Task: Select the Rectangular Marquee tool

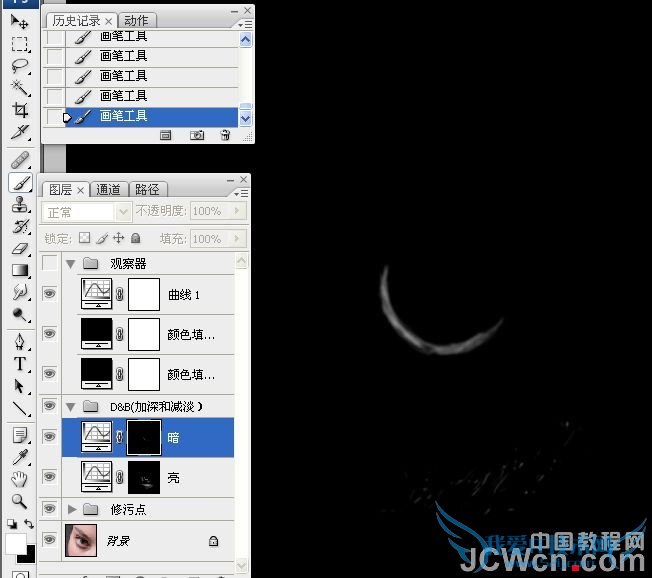Action: (20, 44)
